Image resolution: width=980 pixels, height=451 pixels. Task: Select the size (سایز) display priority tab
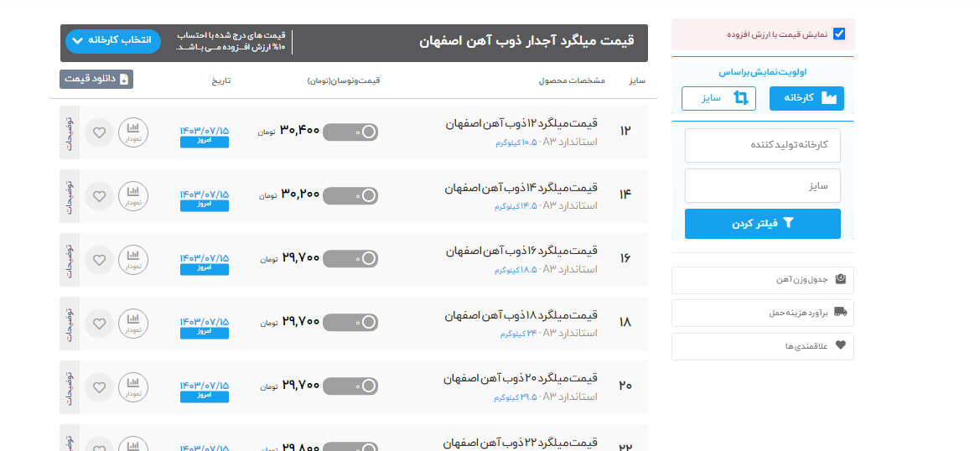(x=718, y=98)
